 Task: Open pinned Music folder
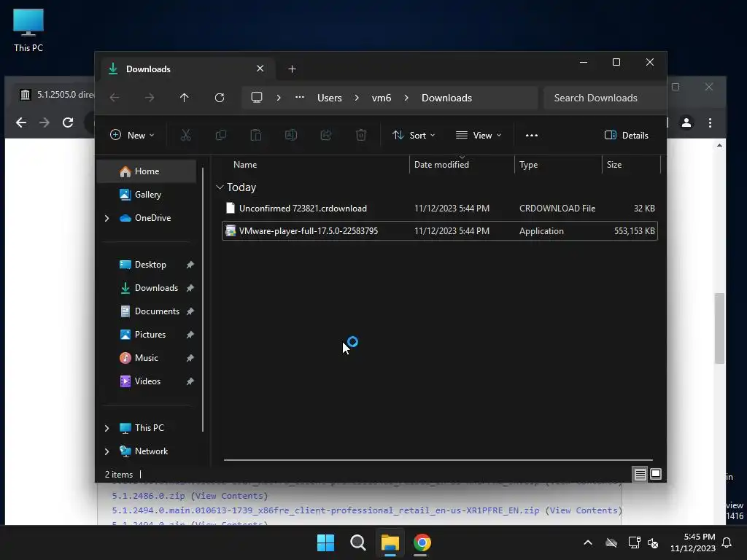coord(147,358)
